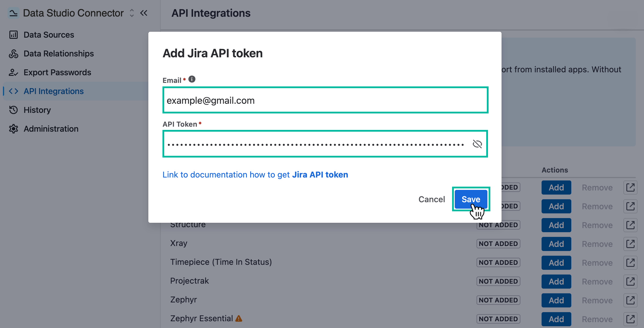Click Remove in the Xray row
The image size is (644, 328).
tap(597, 244)
